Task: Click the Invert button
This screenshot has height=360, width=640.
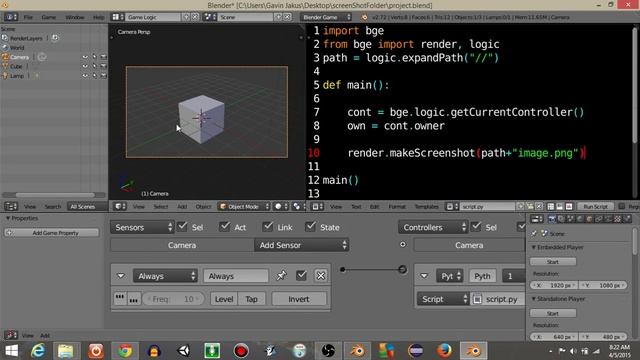Action: [x=299, y=299]
